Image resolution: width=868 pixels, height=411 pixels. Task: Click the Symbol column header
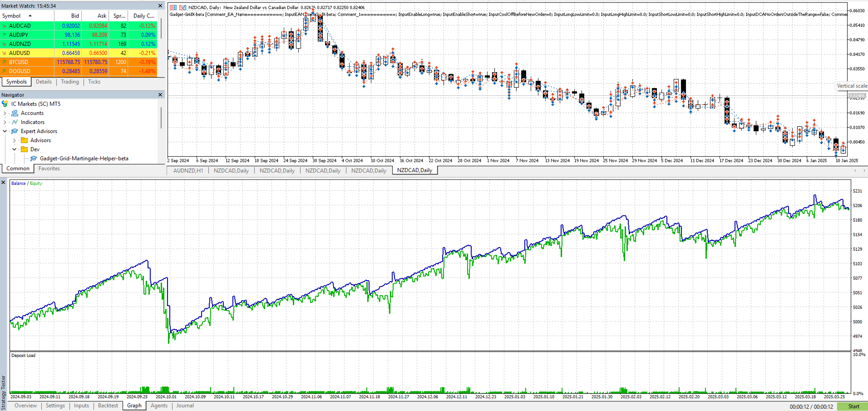point(27,16)
